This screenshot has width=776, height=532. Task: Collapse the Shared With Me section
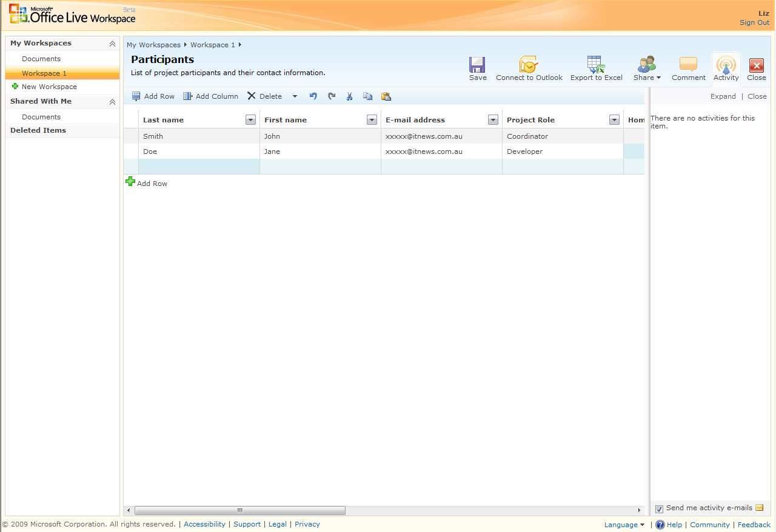click(x=112, y=101)
